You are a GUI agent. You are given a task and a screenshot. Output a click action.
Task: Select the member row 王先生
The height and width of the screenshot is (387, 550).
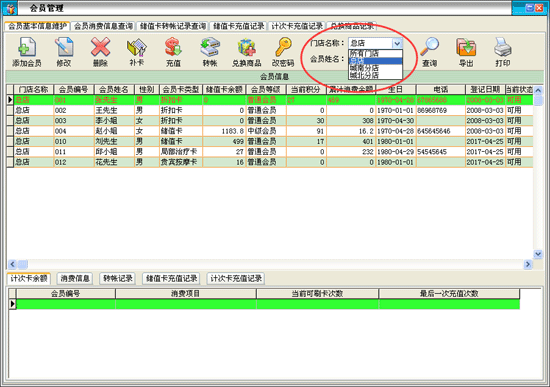[x=270, y=110]
